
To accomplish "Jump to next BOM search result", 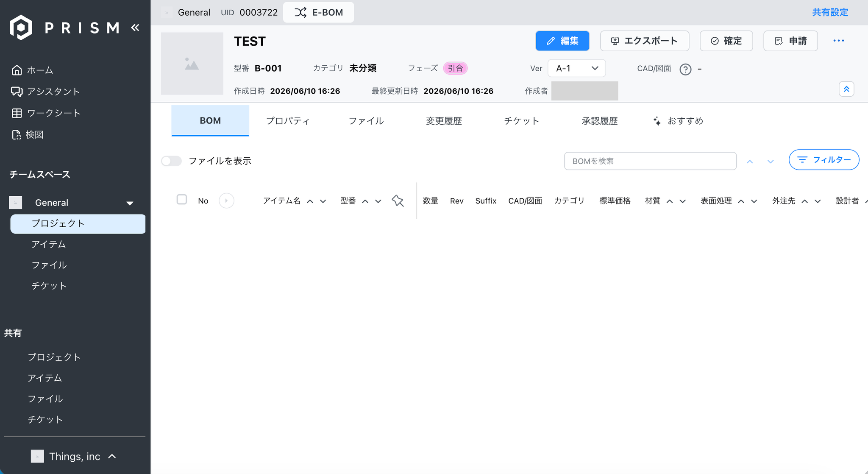I will click(771, 162).
